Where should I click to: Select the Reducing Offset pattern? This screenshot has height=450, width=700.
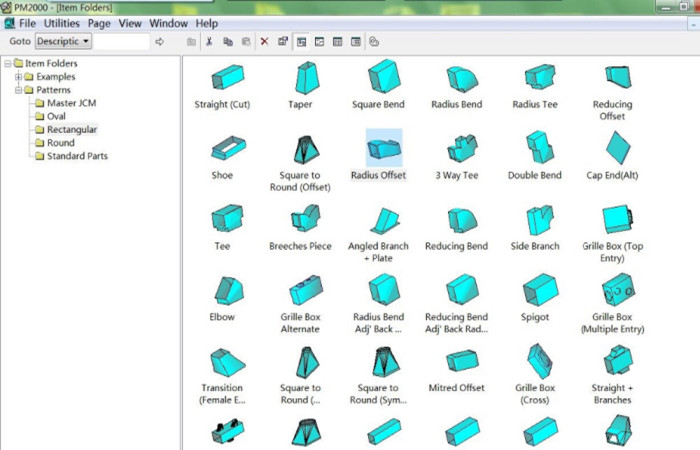612,92
